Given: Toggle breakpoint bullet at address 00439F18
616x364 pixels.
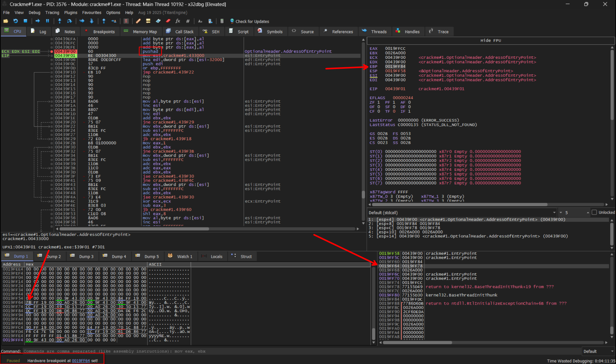Looking at the screenshot, I should [x=52, y=102].
